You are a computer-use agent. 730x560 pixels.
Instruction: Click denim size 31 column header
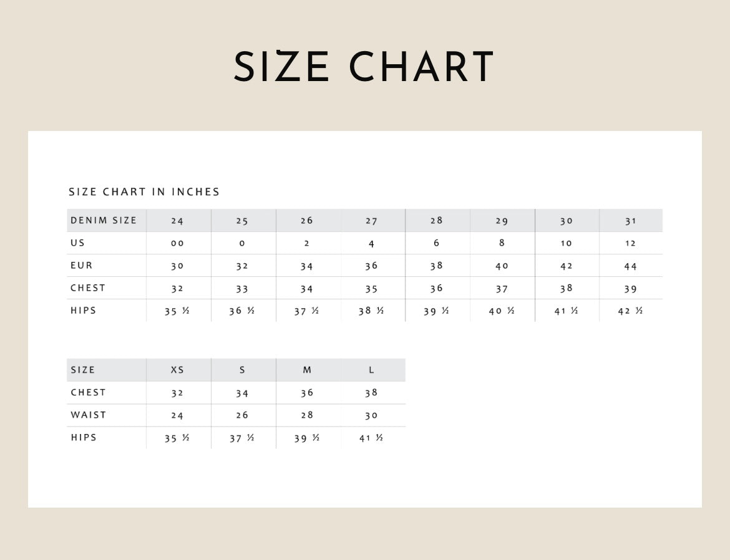click(631, 221)
